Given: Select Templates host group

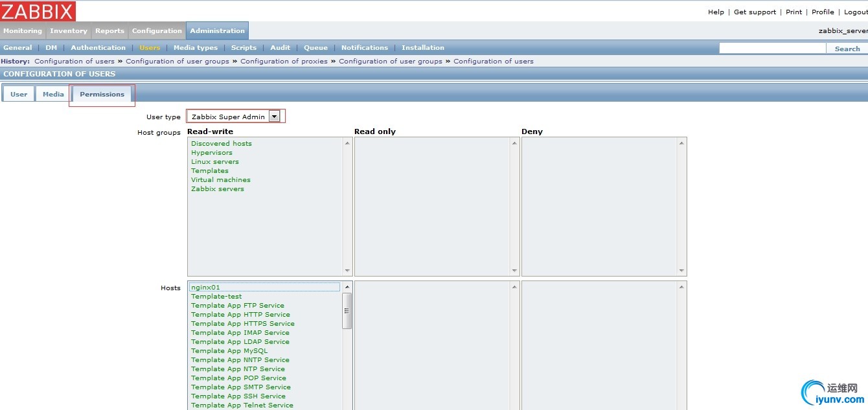Looking at the screenshot, I should click(210, 171).
